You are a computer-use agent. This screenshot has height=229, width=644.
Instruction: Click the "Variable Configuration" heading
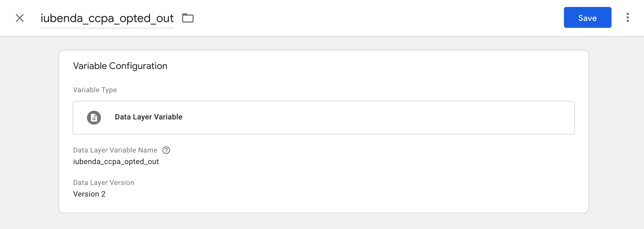pos(120,66)
